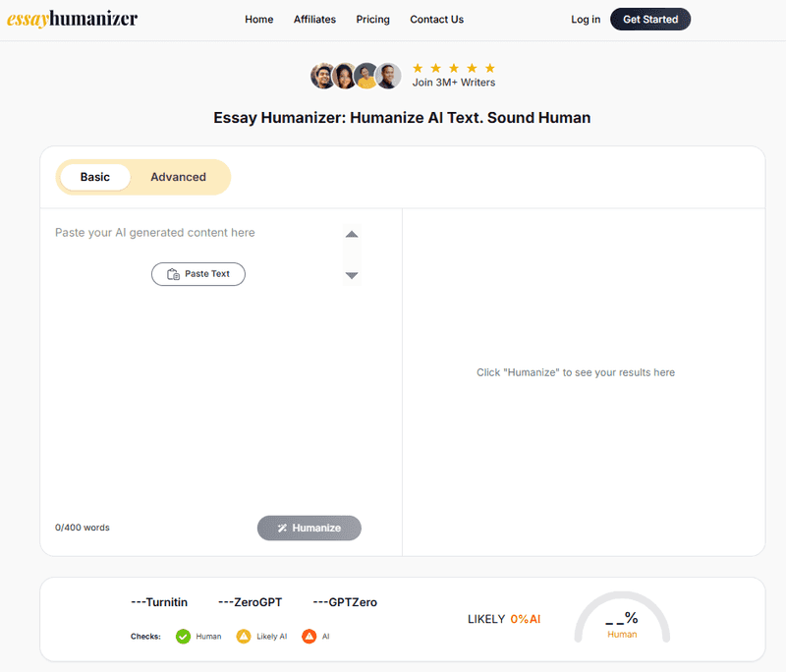
Task: Go to the Pricing page
Action: coord(372,20)
